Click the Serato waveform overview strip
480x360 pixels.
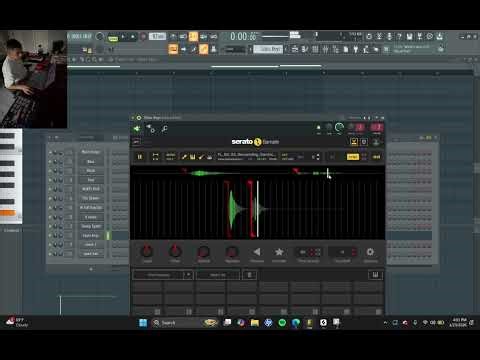pos(257,173)
